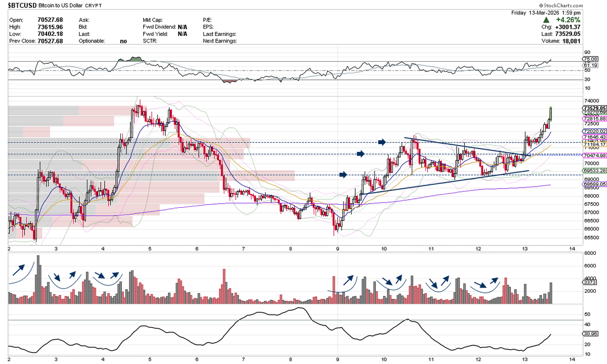Click the 66000 price axis label

pyautogui.click(x=591, y=229)
